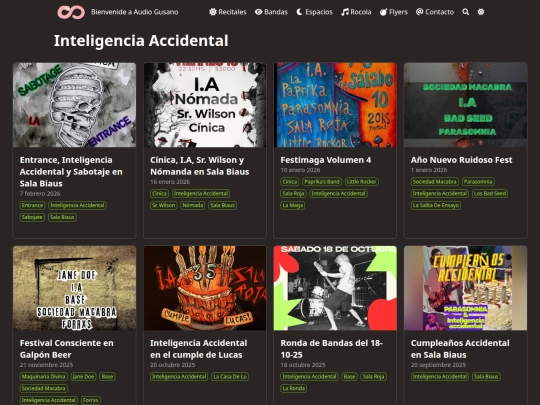Image resolution: width=540 pixels, height=405 pixels.
Task: Select Sala Biaus tag in Cumpleaños Accidental card
Action: [x=486, y=376]
